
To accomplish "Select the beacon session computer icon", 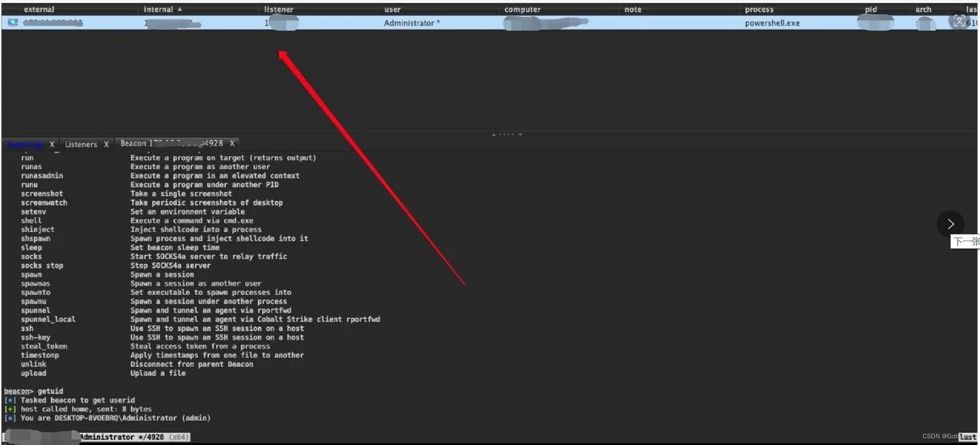I will tap(13, 22).
